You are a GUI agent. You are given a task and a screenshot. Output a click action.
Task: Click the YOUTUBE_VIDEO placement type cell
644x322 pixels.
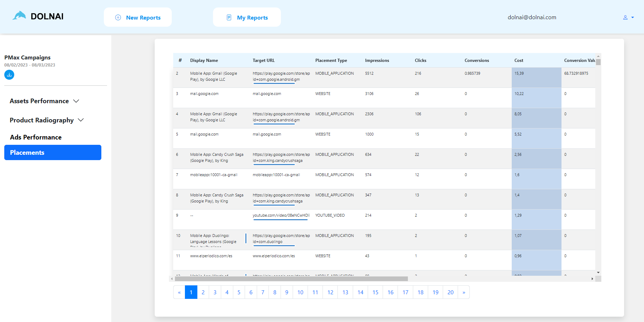(330, 215)
